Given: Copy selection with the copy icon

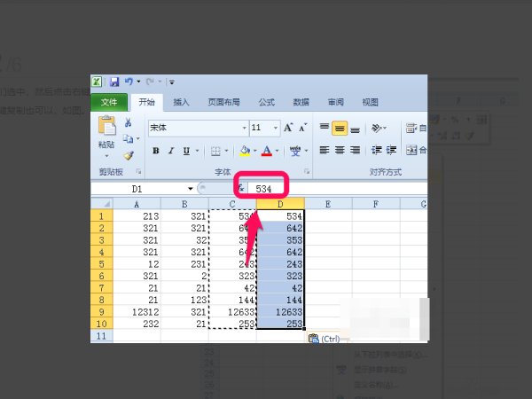Looking at the screenshot, I should click(128, 138).
